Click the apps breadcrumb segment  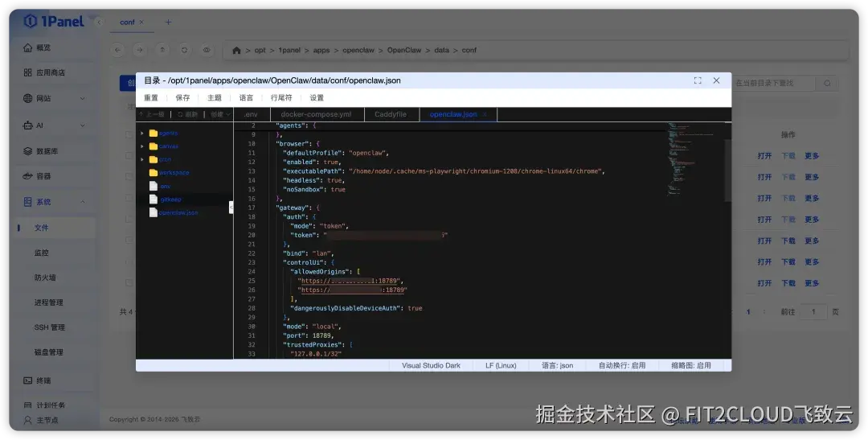[x=321, y=51]
